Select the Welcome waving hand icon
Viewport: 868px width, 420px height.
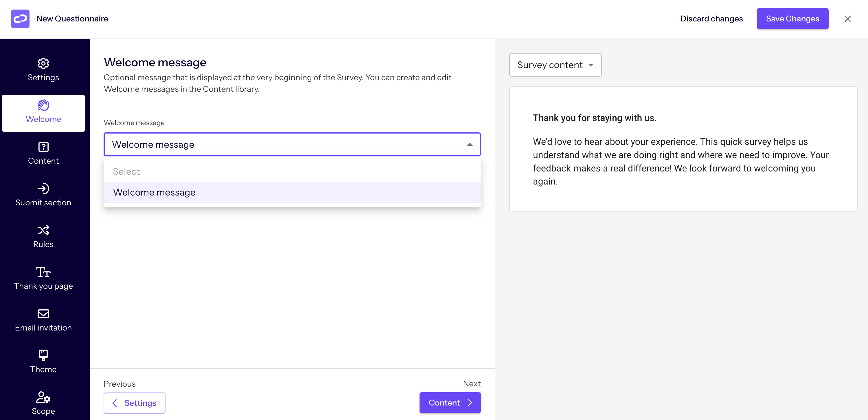tap(43, 105)
